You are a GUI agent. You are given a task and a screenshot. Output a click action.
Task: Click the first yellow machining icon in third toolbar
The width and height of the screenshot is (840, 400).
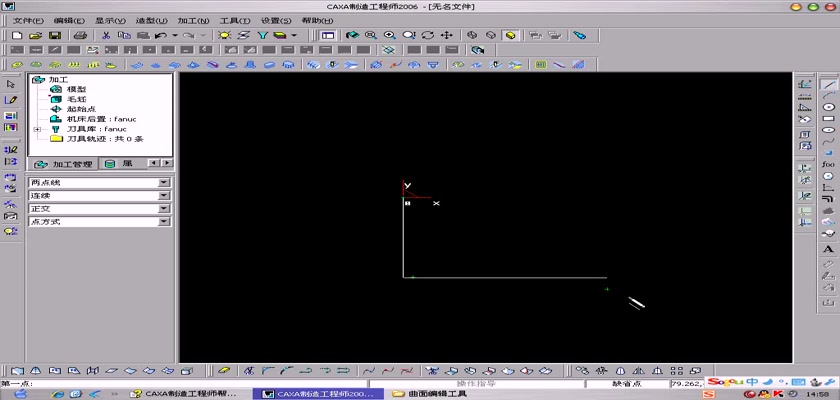point(17,65)
